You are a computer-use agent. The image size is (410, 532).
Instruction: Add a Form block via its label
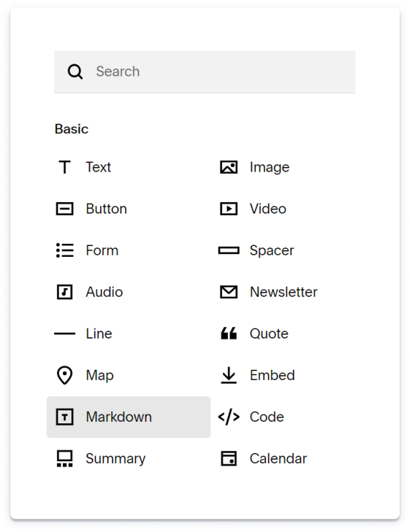[102, 250]
